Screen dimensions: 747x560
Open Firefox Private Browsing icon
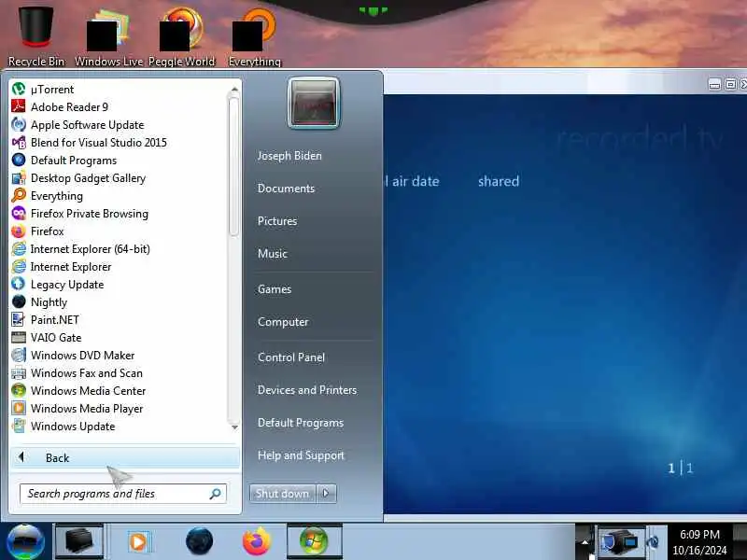point(19,214)
